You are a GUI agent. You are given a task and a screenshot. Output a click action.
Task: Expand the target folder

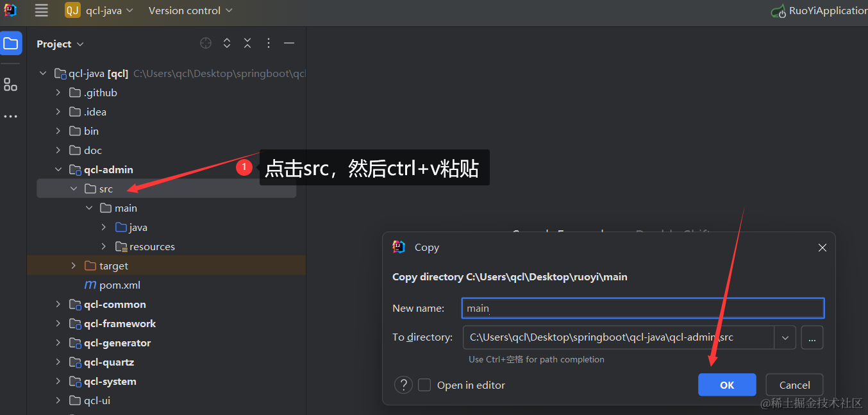click(x=74, y=266)
